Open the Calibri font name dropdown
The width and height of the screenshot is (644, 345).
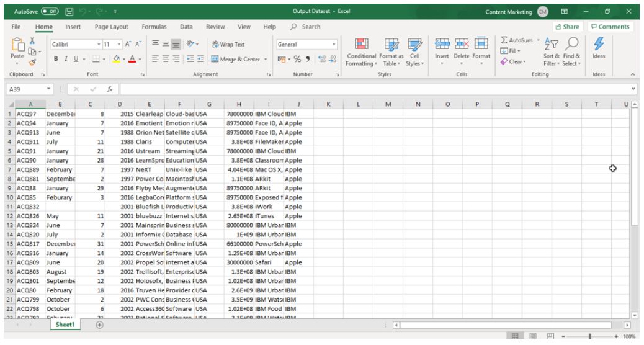(x=99, y=44)
